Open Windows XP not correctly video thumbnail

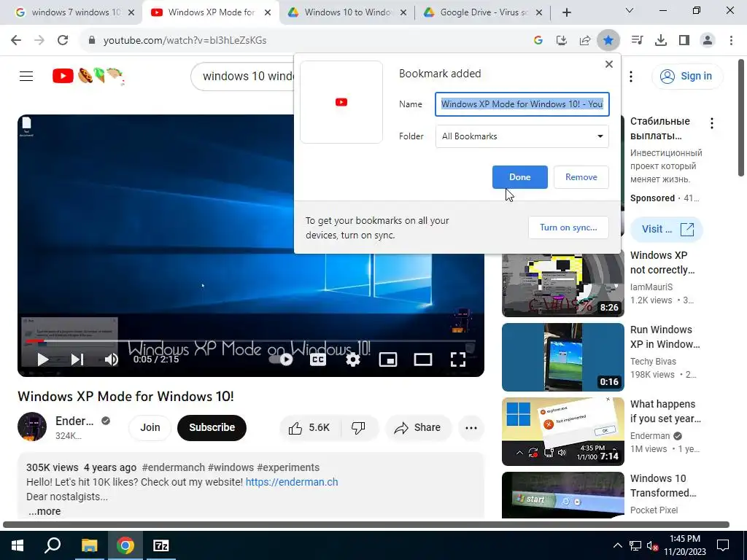tap(562, 283)
